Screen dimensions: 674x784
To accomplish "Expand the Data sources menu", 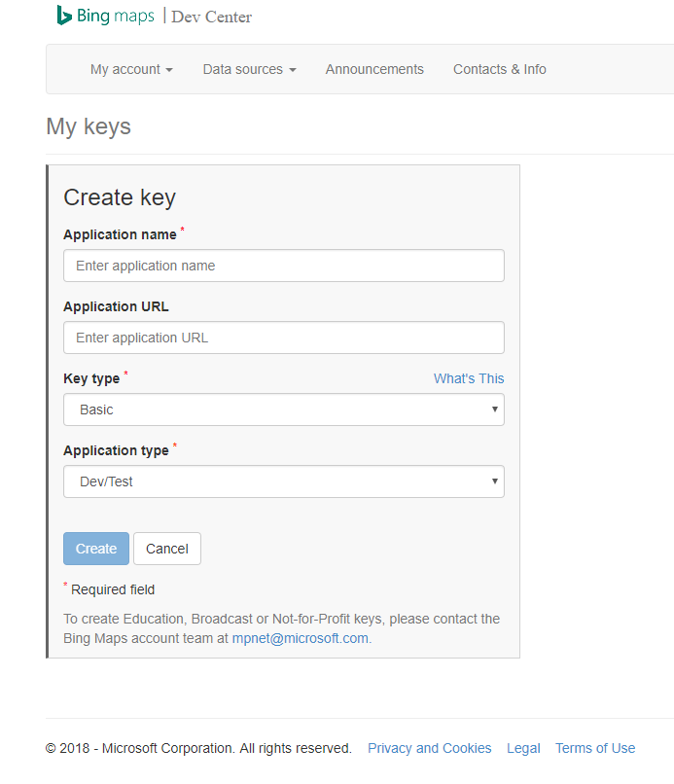I will pos(249,69).
